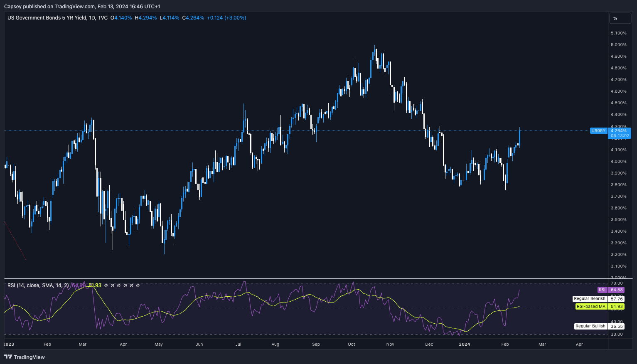Click the 51.93 RSI MA legend value
The height and width of the screenshot is (364, 637).
click(x=95, y=285)
